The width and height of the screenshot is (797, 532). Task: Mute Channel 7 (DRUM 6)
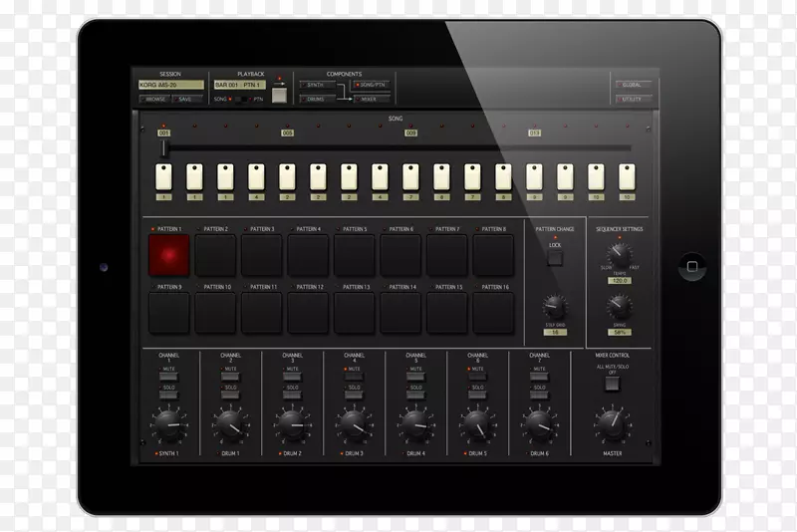[539, 377]
